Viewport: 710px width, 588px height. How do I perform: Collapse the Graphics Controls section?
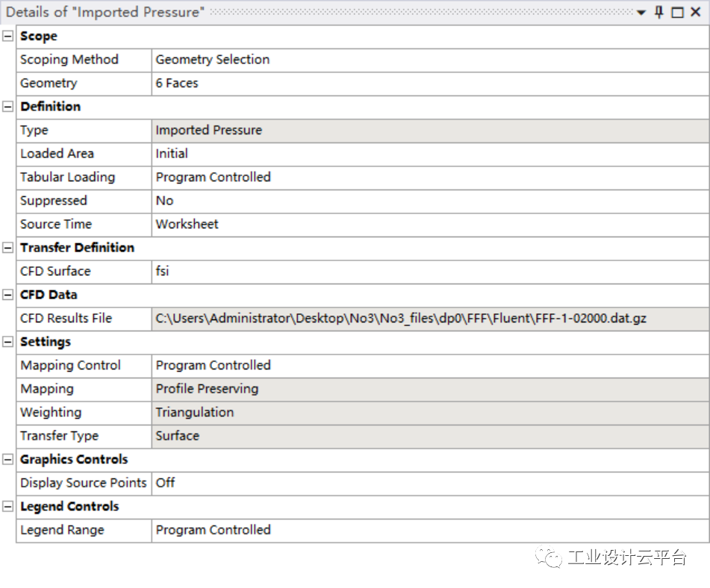coord(7,460)
